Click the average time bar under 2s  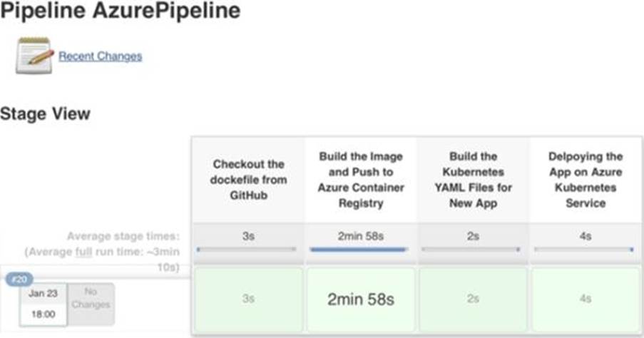tap(471, 250)
